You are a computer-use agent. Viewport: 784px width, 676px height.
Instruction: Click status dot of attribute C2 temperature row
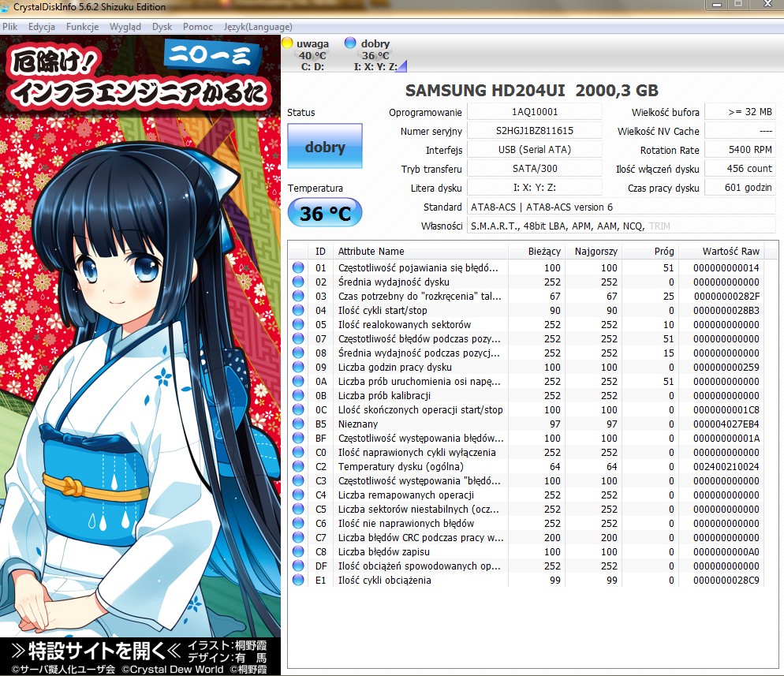coord(298,466)
